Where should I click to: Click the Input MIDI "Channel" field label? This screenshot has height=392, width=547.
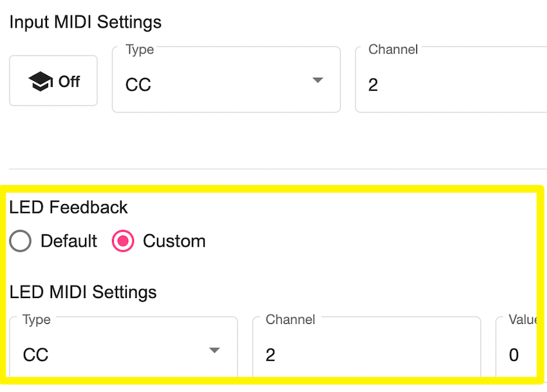click(x=393, y=50)
